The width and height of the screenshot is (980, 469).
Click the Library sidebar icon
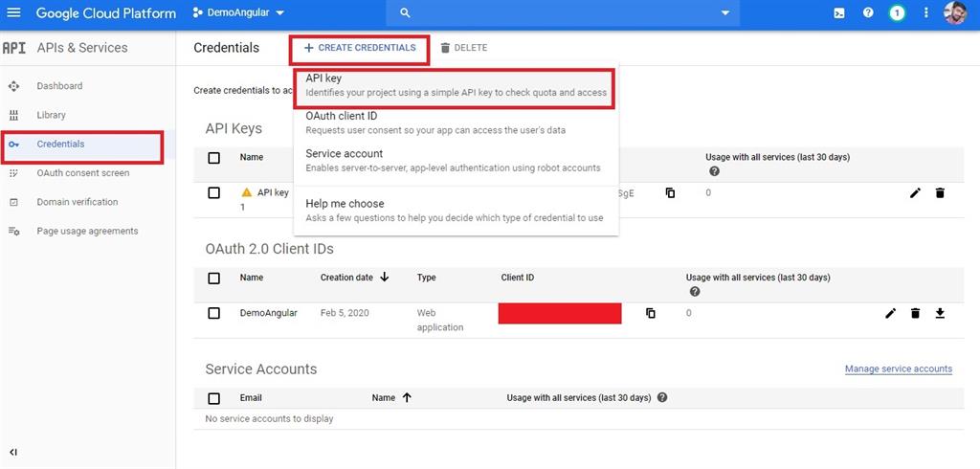[x=13, y=115]
